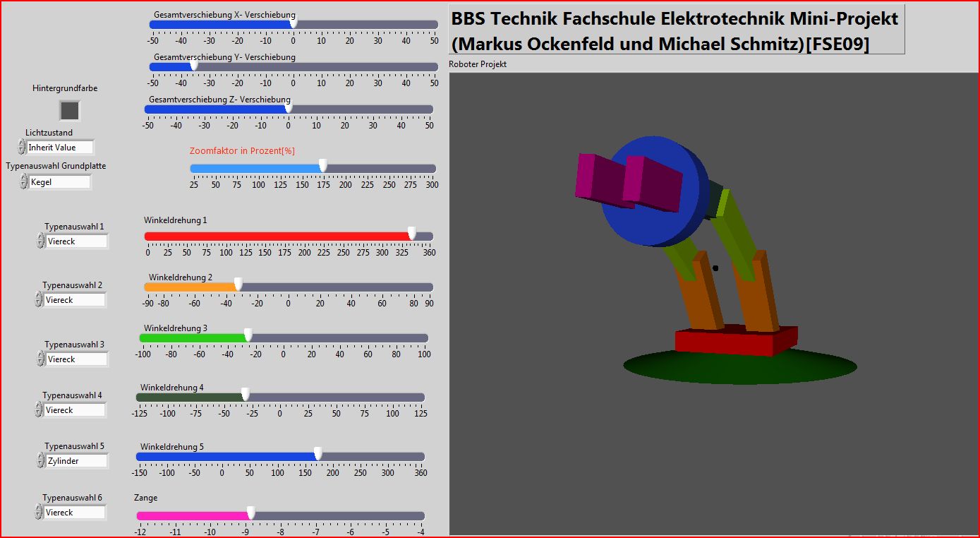This screenshot has height=538, width=980.
Task: Click the "Zange" slider label
Action: 145,498
